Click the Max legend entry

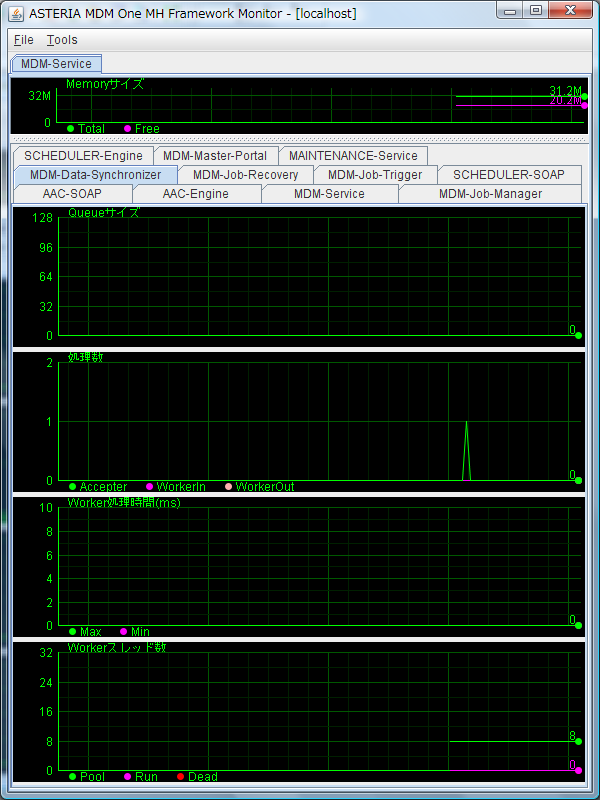pyautogui.click(x=85, y=632)
